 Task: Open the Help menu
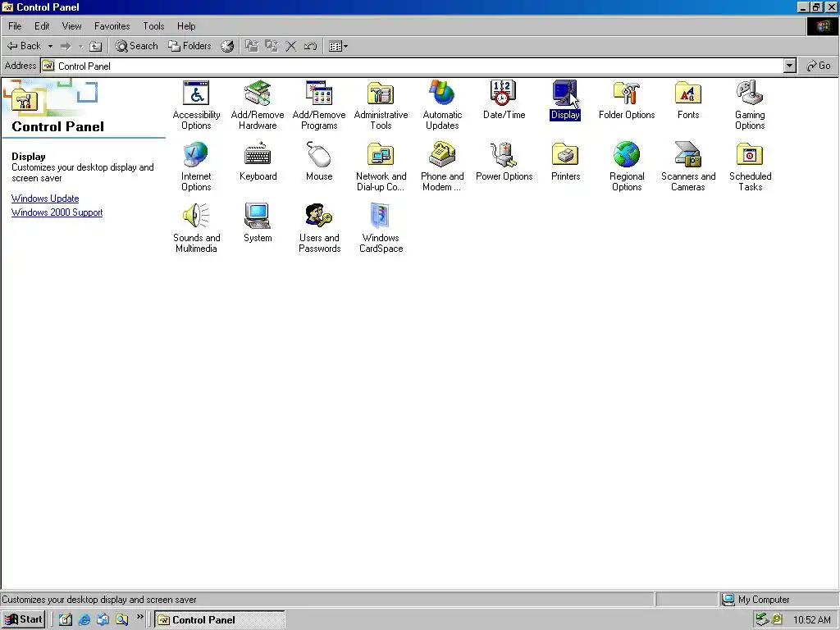pos(186,25)
